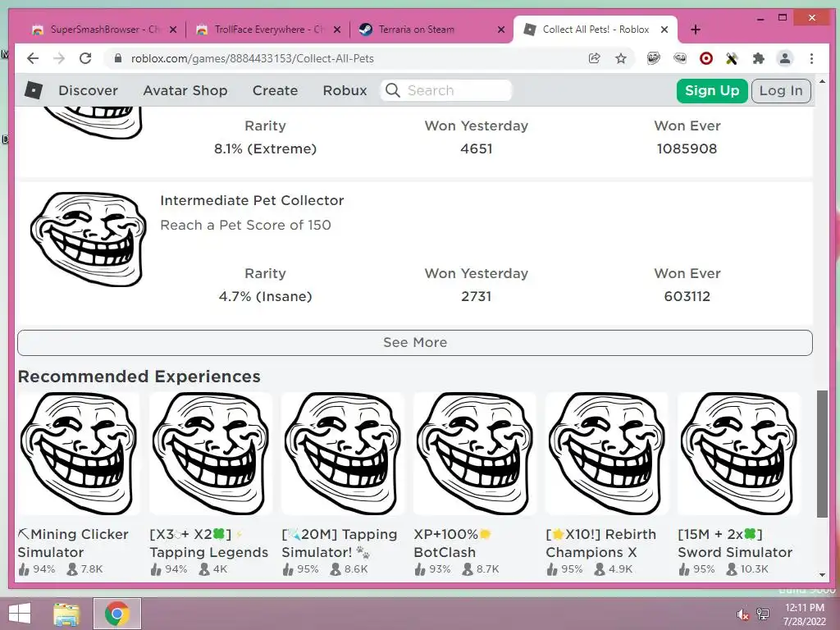840x630 pixels.
Task: Click the share page icon in address bar
Action: pyautogui.click(x=594, y=58)
